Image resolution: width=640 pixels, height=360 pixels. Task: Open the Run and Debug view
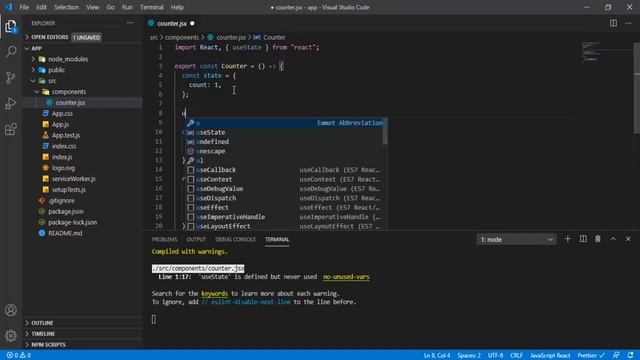(11, 103)
